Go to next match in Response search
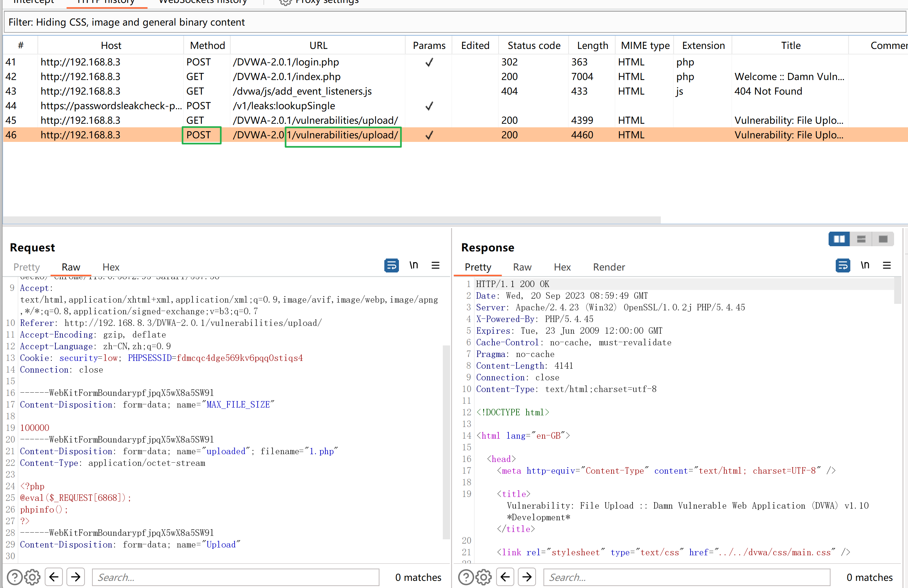Viewport: 908px width, 588px height. pos(527,577)
